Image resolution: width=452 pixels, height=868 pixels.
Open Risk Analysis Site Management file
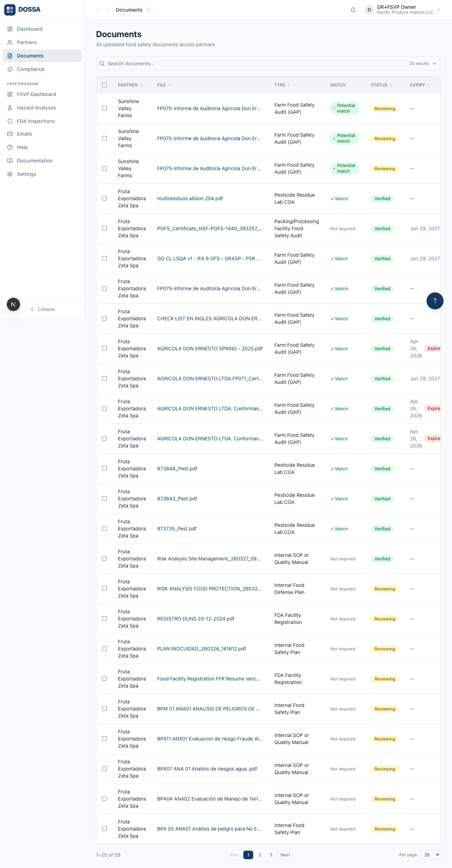click(x=209, y=559)
